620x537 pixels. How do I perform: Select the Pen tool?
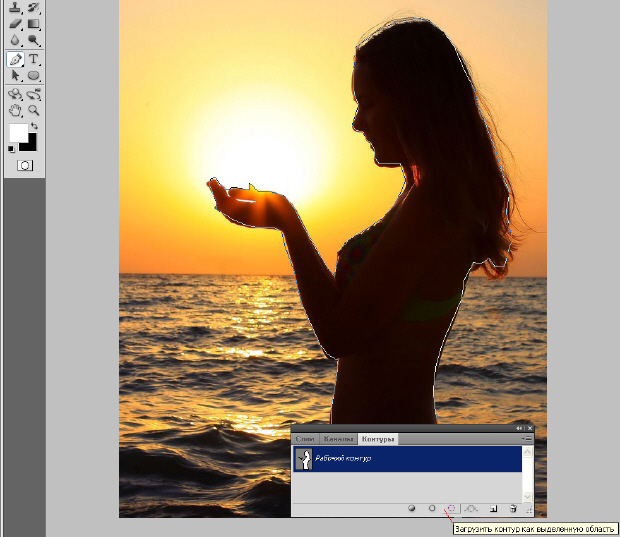pos(15,59)
